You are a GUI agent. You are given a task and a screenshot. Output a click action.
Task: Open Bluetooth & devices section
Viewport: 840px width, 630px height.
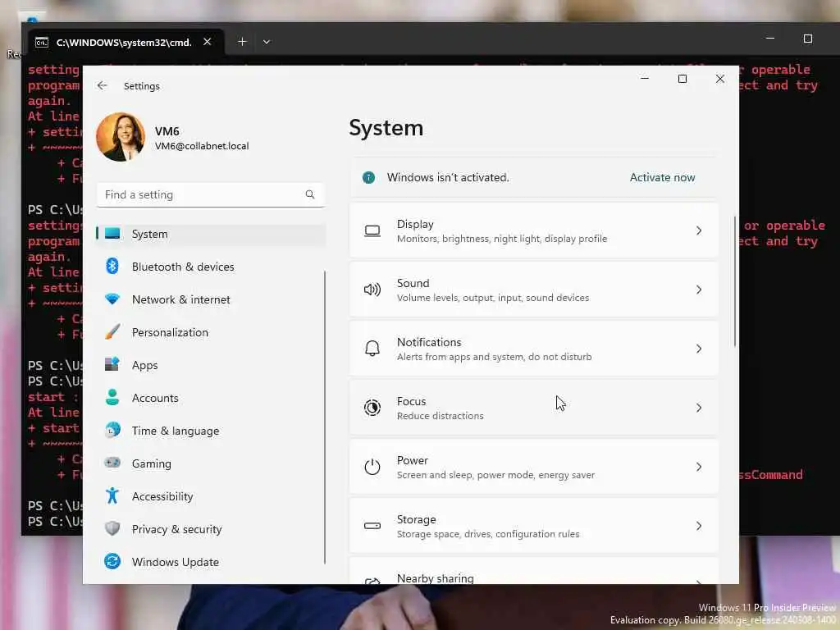[x=211, y=267]
